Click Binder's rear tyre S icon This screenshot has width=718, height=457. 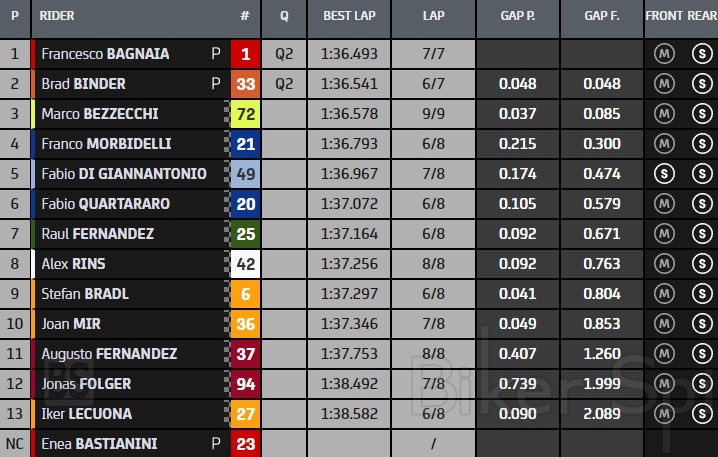coord(701,84)
